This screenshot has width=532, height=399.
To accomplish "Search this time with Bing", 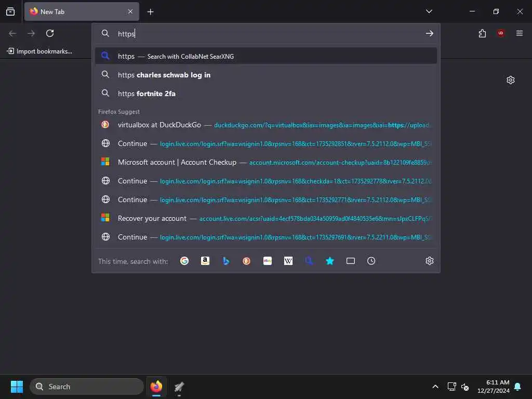I will (226, 261).
